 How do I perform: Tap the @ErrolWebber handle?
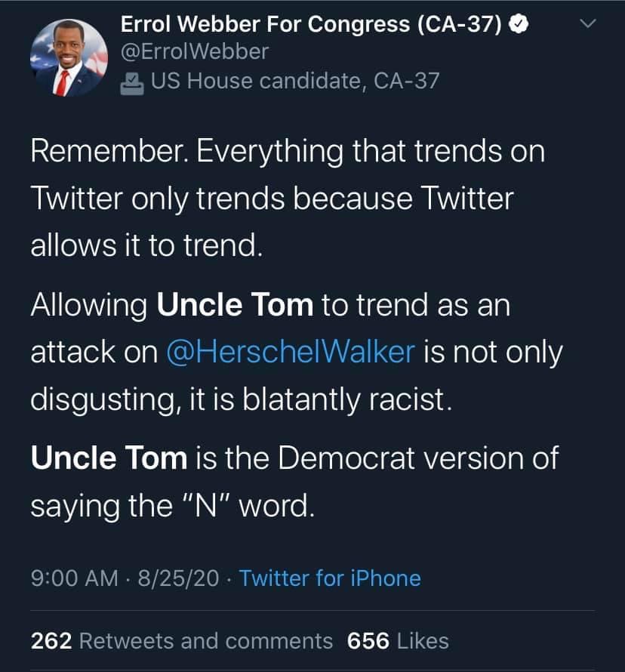click(195, 52)
